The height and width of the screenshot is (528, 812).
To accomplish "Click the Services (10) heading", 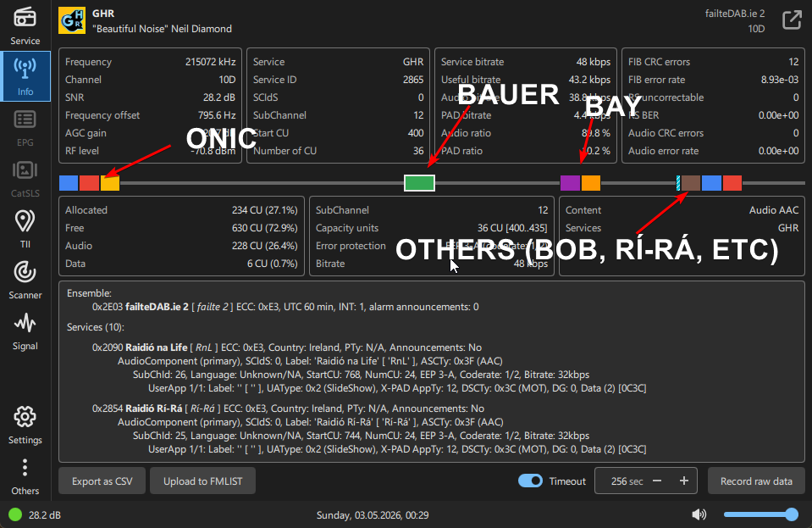I will tap(96, 327).
